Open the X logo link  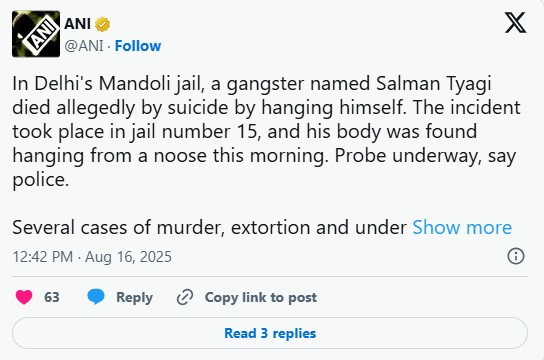(x=515, y=23)
